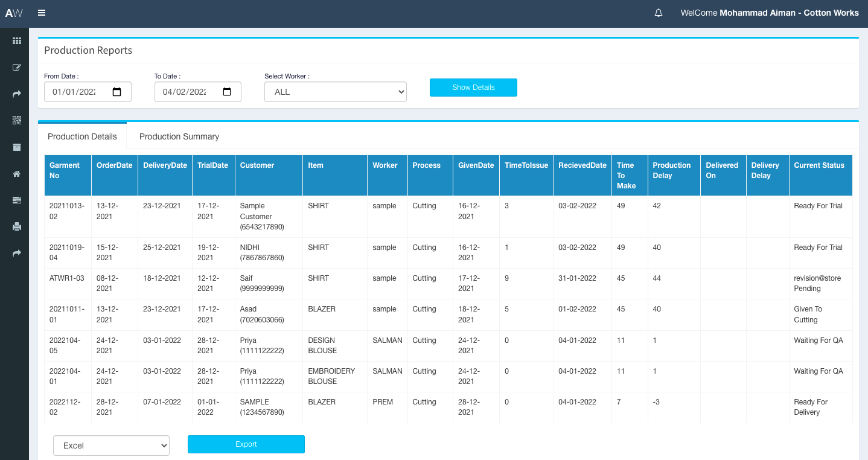Click customer Sample Customer (6543217890)
This screenshot has height=460, width=868.
pyautogui.click(x=262, y=217)
